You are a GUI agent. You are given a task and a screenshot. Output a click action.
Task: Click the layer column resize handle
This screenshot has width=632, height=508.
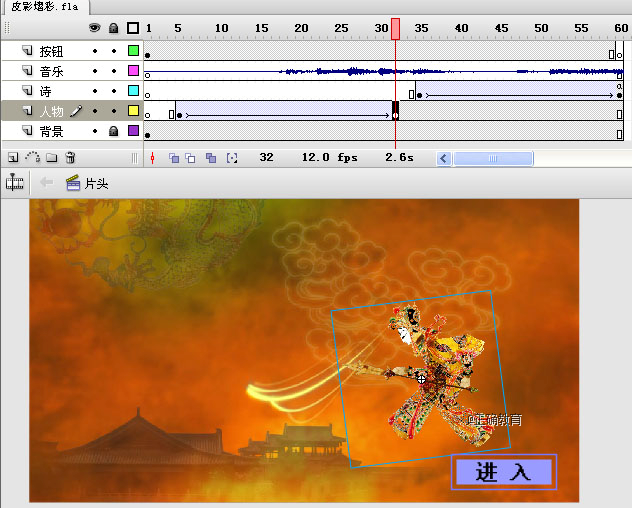tap(135, 158)
